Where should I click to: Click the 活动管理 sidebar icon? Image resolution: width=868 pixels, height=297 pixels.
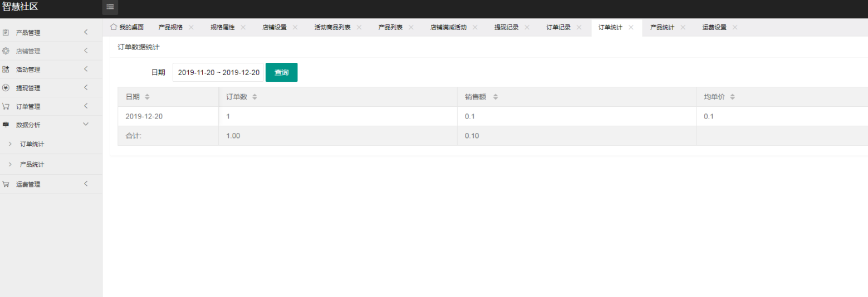[6, 70]
